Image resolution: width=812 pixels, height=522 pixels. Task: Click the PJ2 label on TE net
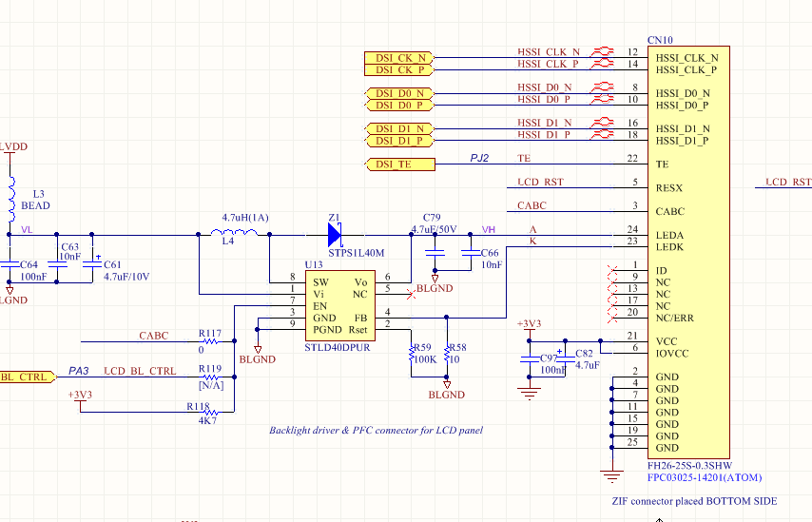tap(479, 157)
